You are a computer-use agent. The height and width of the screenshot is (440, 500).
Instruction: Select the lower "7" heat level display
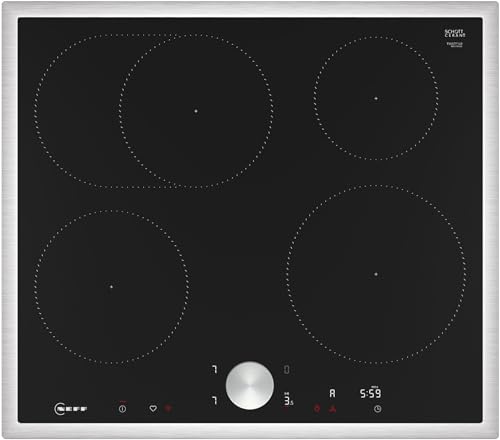[x=215, y=400]
